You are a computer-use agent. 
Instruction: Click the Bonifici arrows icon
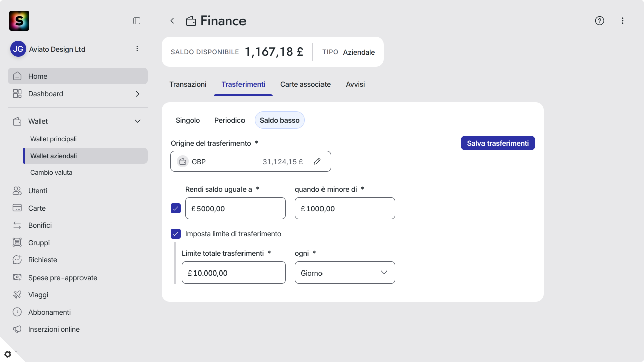click(x=17, y=225)
